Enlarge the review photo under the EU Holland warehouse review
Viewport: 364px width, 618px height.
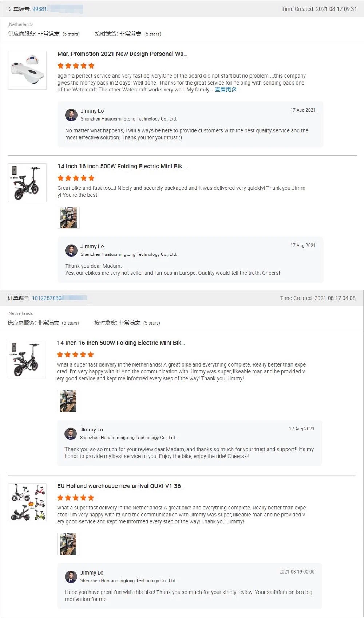[x=68, y=544]
